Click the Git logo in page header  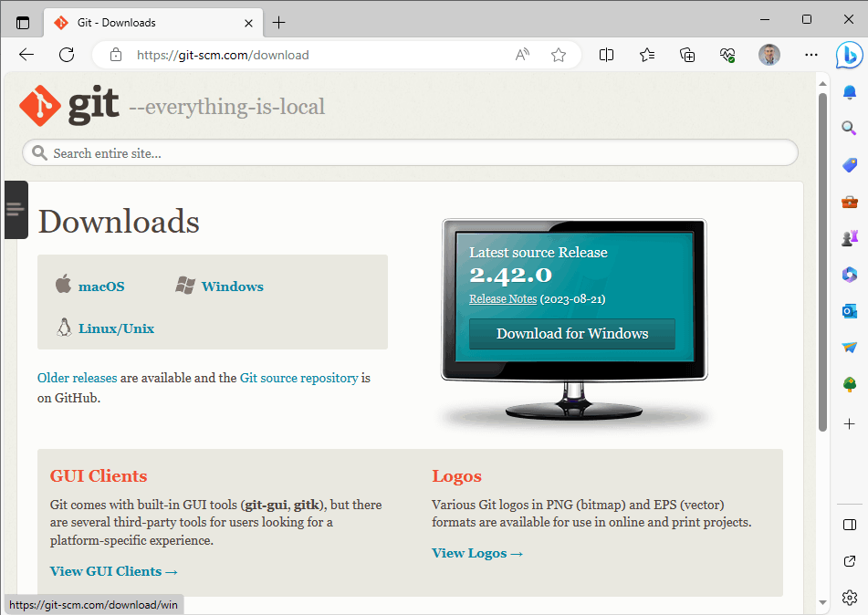click(69, 105)
